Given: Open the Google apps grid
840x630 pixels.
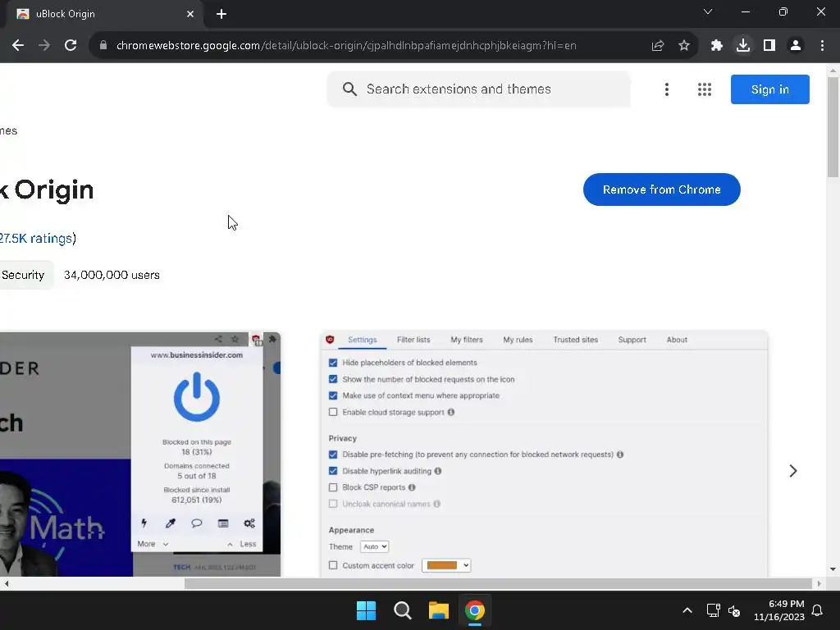Looking at the screenshot, I should point(705,89).
